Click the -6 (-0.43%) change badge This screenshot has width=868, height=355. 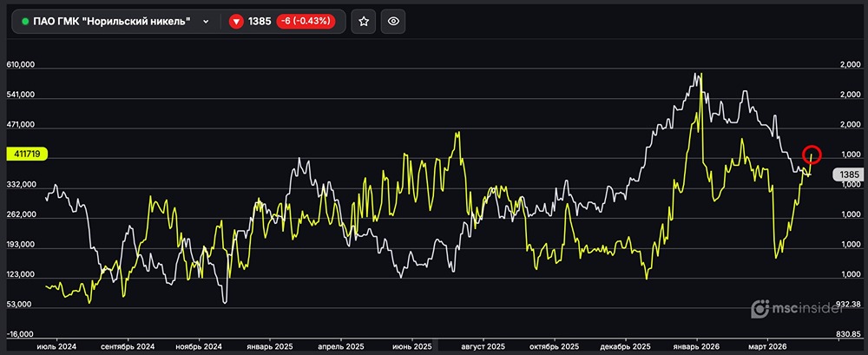(x=306, y=21)
